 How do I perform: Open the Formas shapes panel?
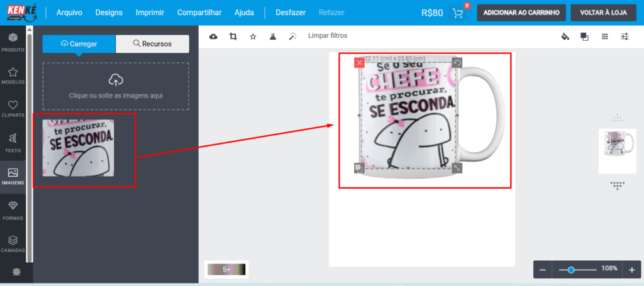coord(13,210)
